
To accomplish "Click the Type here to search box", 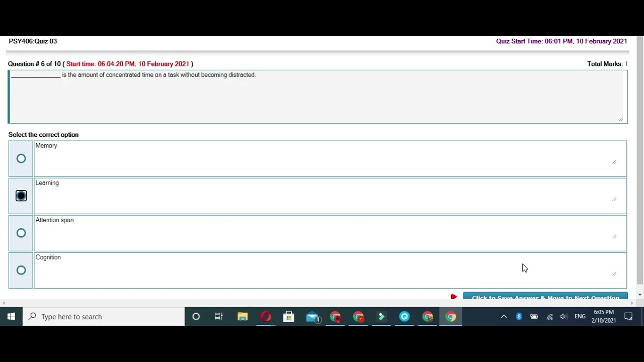I will (104, 317).
